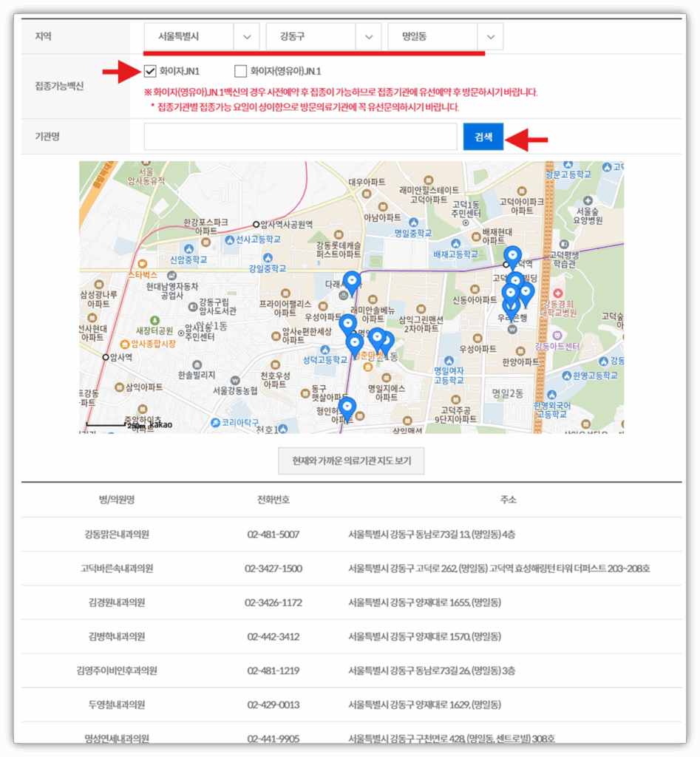The width and height of the screenshot is (700, 757).
Task: Click phone number 02-481-5007
Action: 273,534
